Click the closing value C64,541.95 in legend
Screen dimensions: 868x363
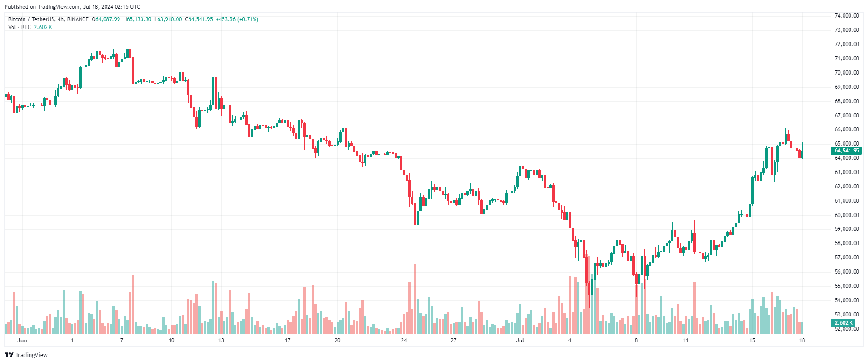click(199, 19)
